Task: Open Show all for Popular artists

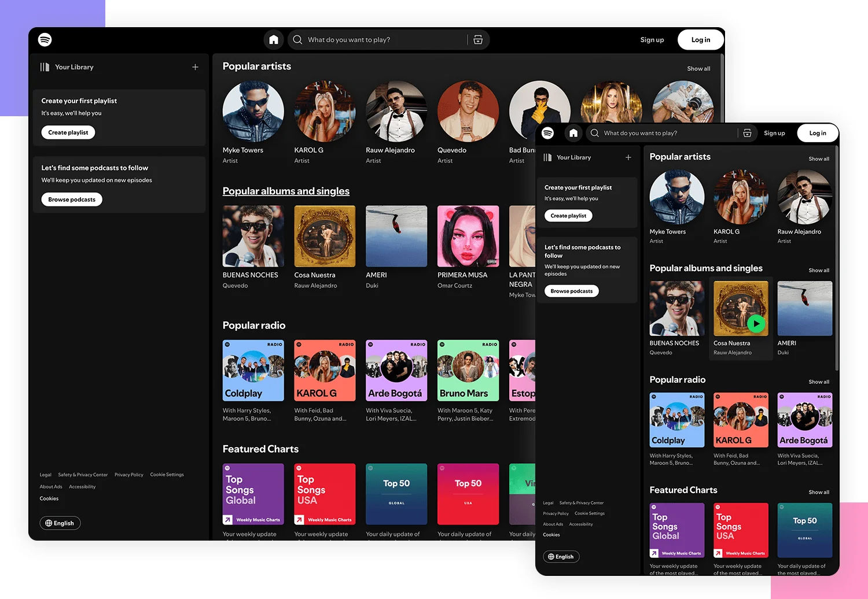Action: 698,68
